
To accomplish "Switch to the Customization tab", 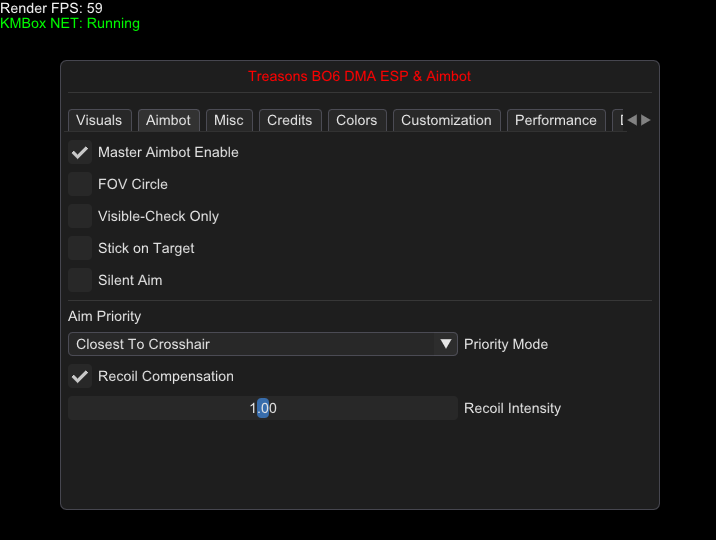I will (447, 121).
